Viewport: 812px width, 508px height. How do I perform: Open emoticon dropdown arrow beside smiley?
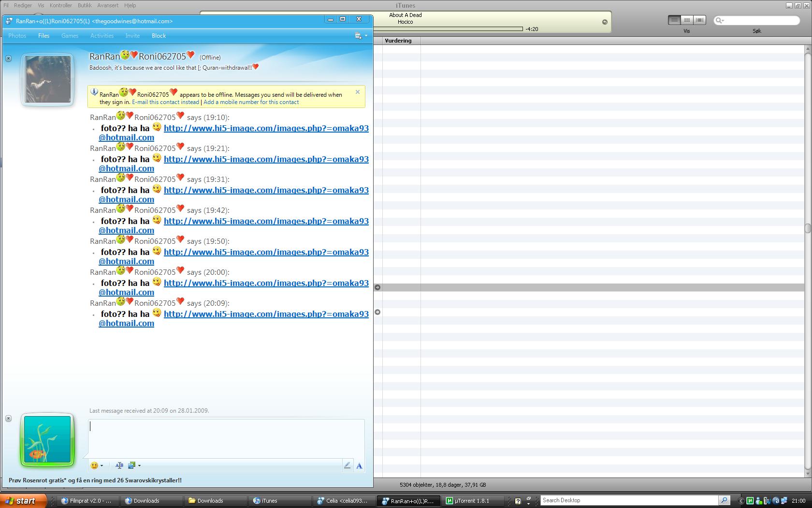click(x=101, y=466)
